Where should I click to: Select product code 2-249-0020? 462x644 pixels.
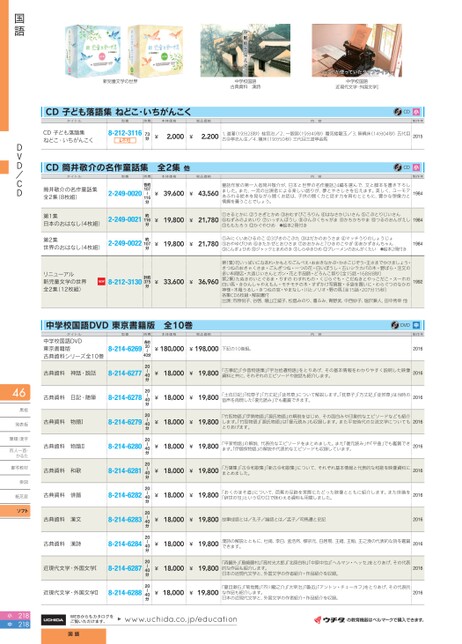coord(125,193)
